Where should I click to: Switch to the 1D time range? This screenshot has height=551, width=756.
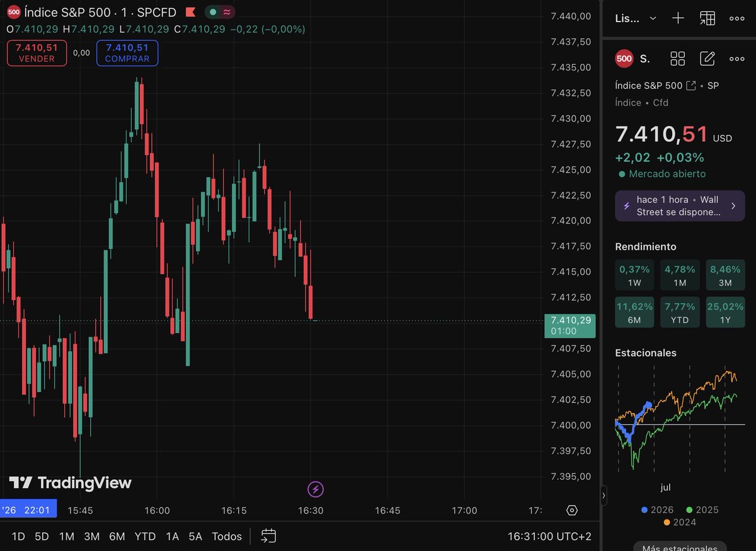coord(18,536)
